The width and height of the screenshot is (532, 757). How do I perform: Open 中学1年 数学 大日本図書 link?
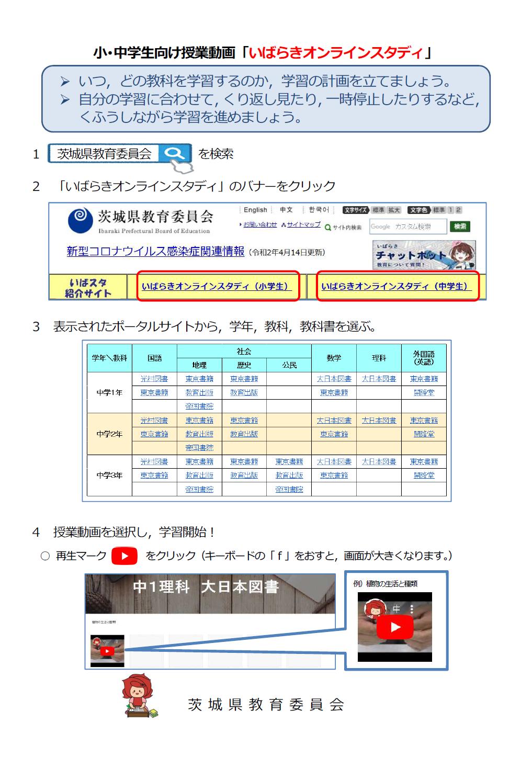point(334,379)
